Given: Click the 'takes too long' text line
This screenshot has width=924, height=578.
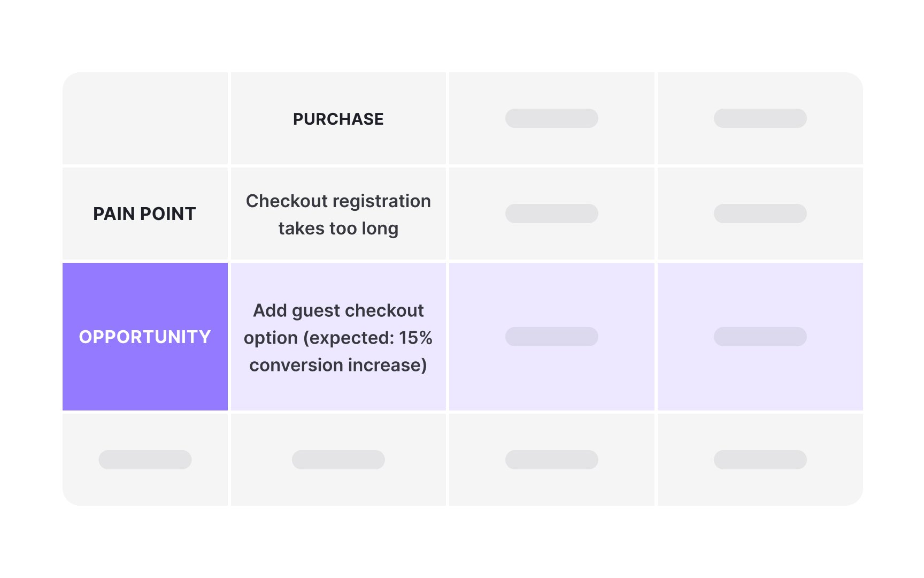Looking at the screenshot, I should coord(338,229).
